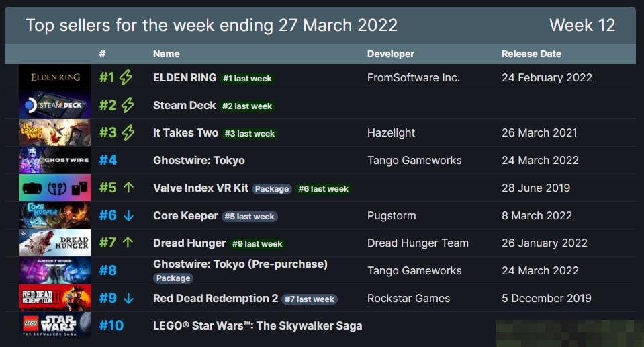Click the blue down arrow beside #9

pos(128,298)
